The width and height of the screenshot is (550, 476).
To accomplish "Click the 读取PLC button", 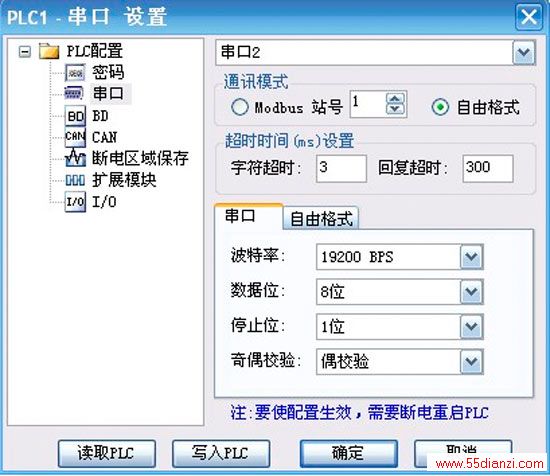I will click(107, 453).
